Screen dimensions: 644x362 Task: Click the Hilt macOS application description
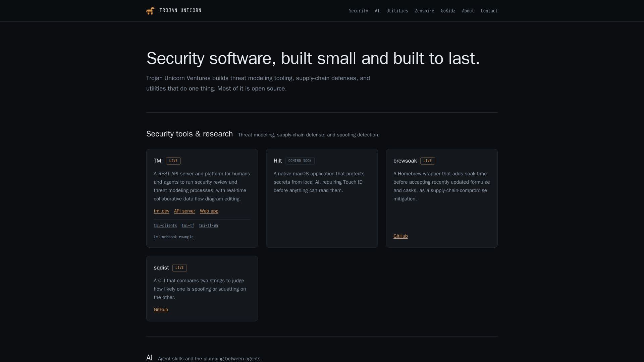319,182
